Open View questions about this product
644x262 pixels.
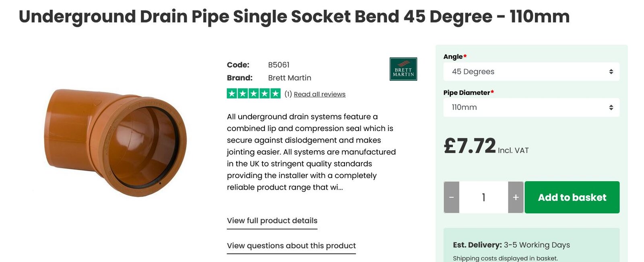coord(291,245)
